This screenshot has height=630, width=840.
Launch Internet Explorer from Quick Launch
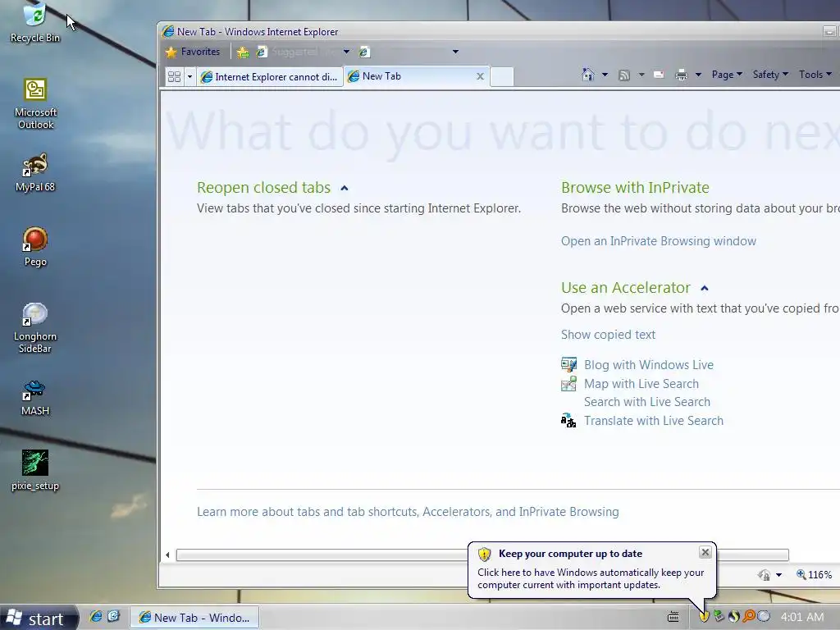pos(96,617)
